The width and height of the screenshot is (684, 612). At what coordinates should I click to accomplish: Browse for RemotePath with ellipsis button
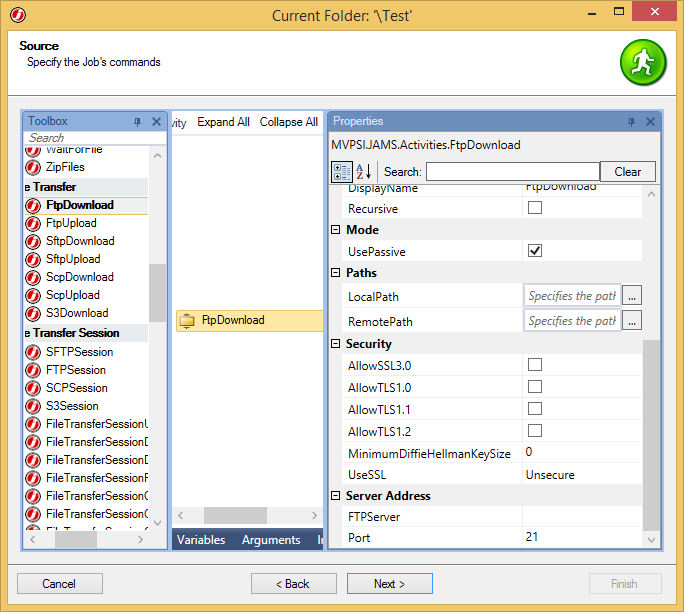(x=632, y=321)
